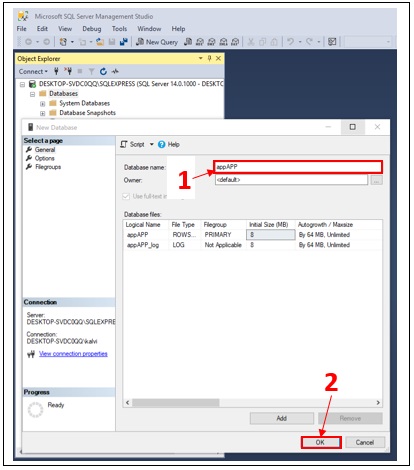Click the Copy toolbar icon
414x470 pixels.
coord(263,42)
